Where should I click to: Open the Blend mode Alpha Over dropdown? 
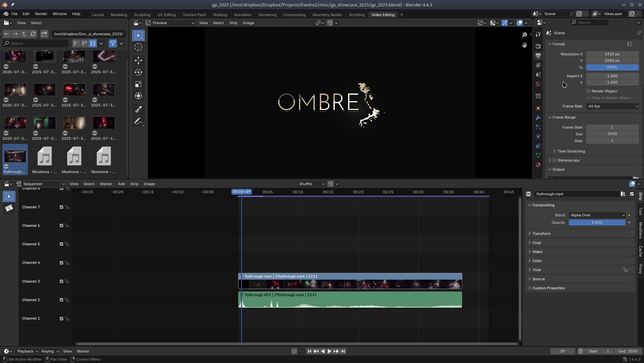click(597, 215)
